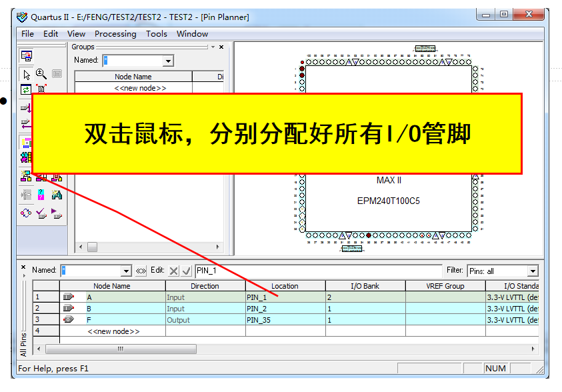Open the Processing menu

pyautogui.click(x=115, y=34)
